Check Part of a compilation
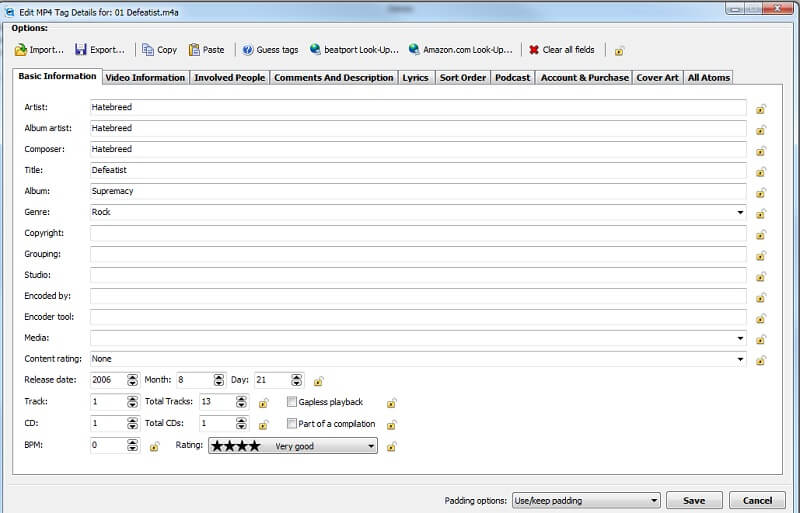Screen dimensions: 800x513 tap(292, 424)
